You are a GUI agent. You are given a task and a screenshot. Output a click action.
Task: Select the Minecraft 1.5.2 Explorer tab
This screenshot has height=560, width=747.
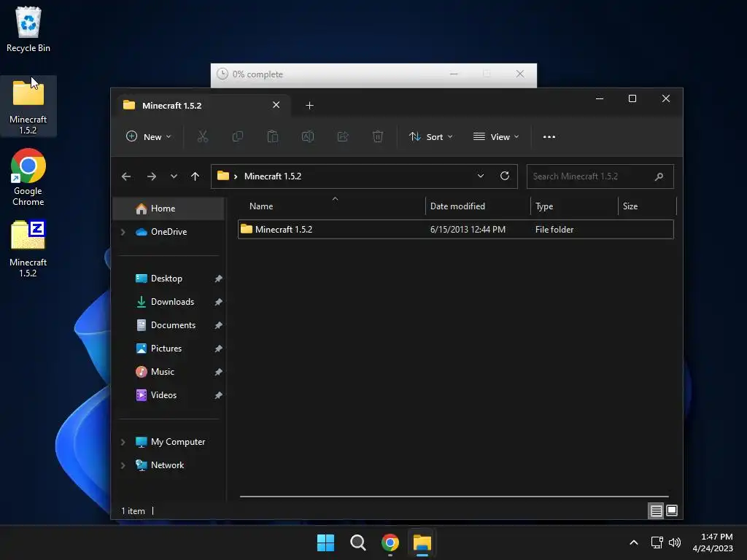tap(203, 105)
